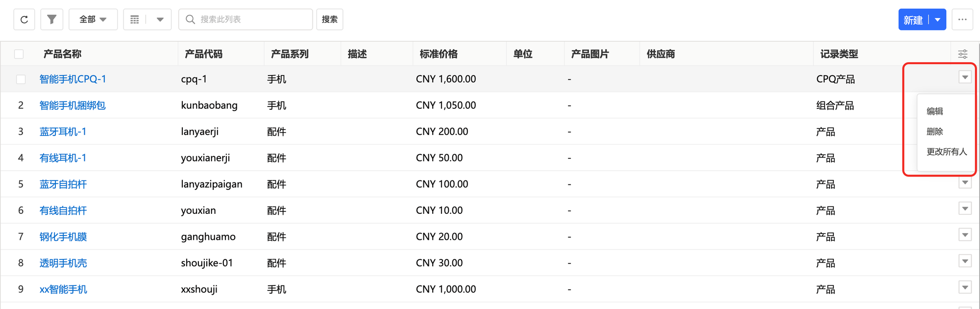
Task: Open the 新建 button dropdown arrow
Action: pos(937,20)
